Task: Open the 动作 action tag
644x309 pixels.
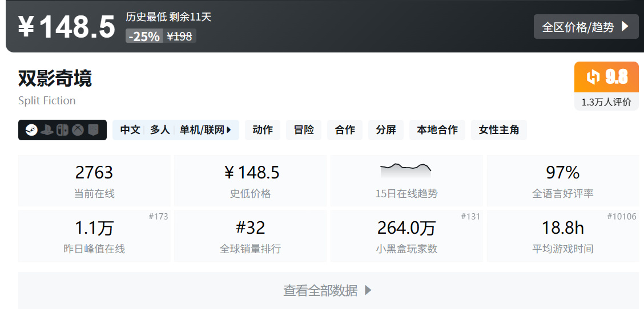Action: pyautogui.click(x=263, y=130)
